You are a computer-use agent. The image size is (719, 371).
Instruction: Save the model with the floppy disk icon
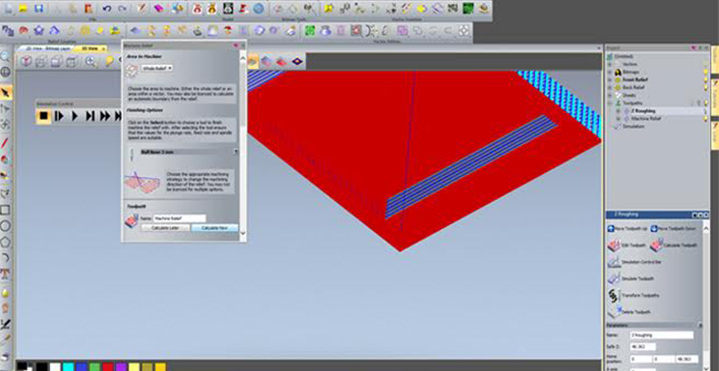click(x=39, y=9)
